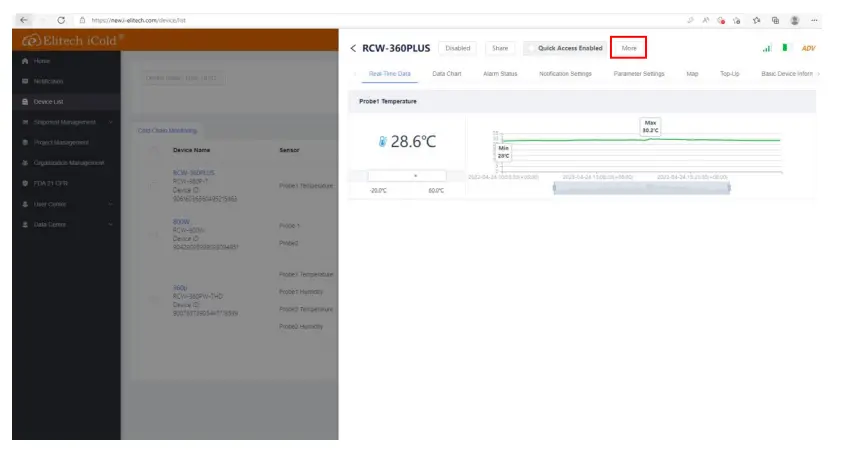The image size is (866, 450).
Task: Click the Share button
Action: pos(500,48)
